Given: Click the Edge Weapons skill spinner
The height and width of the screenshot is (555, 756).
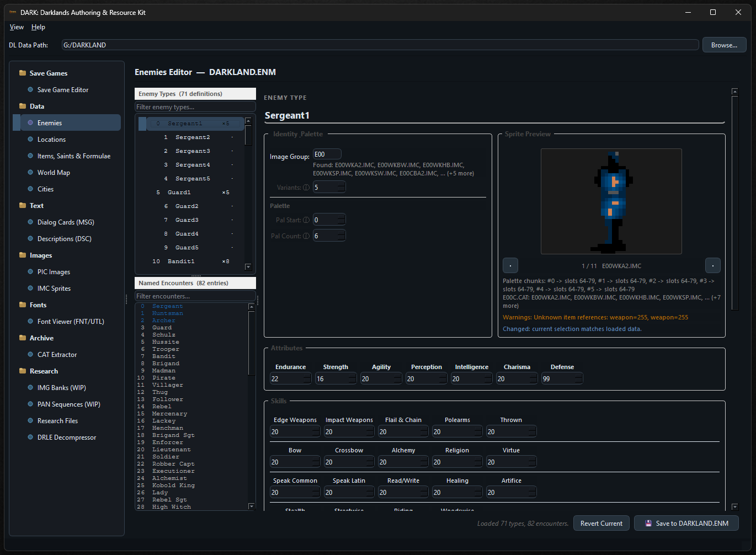Looking at the screenshot, I should 295,432.
